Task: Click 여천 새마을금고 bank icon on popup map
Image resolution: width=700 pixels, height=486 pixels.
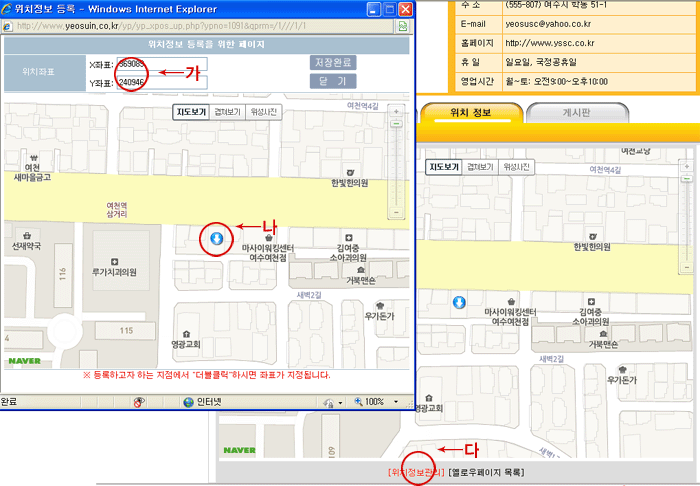Action: click(34, 158)
